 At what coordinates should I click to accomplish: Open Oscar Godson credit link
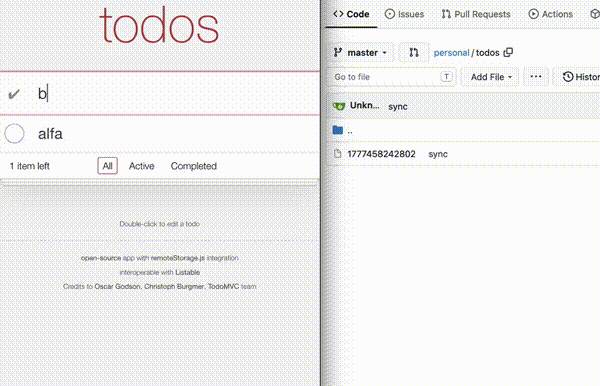[117, 287]
